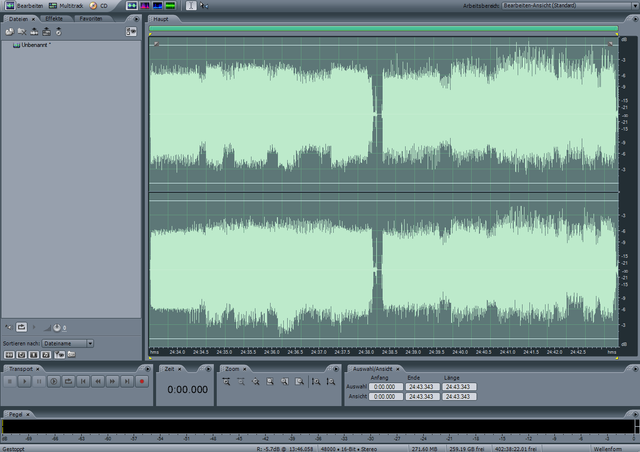Click the Ansicht Ende time field
Viewport: 640px width, 452px height.
[x=422, y=396]
